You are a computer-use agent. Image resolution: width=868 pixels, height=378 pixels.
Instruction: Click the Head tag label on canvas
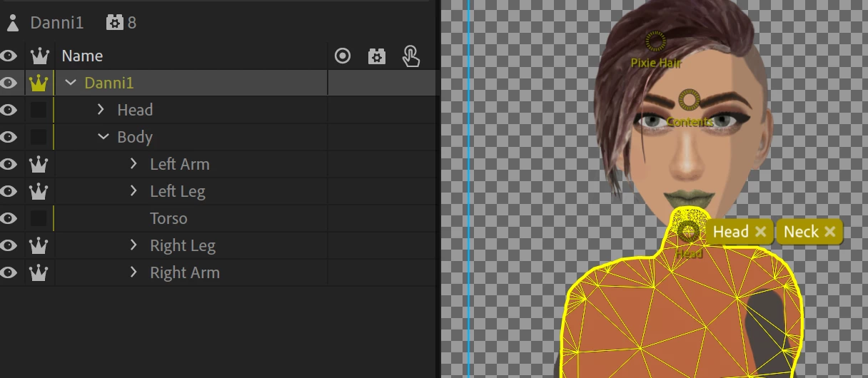(x=731, y=232)
